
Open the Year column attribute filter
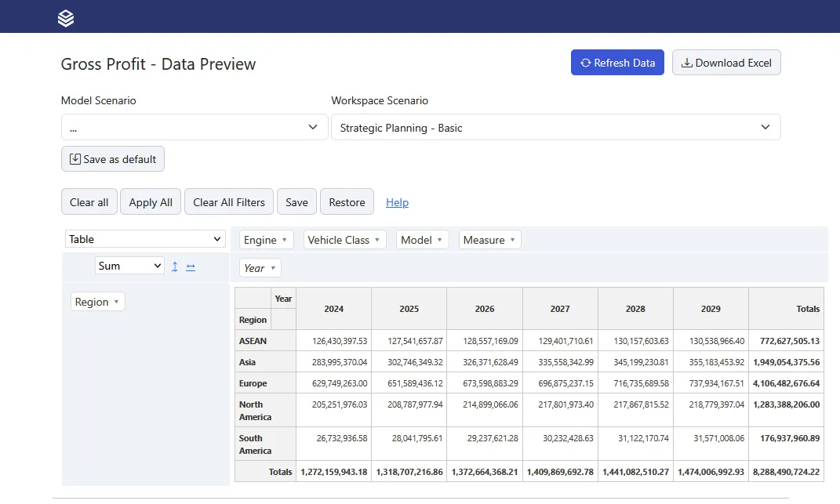260,268
